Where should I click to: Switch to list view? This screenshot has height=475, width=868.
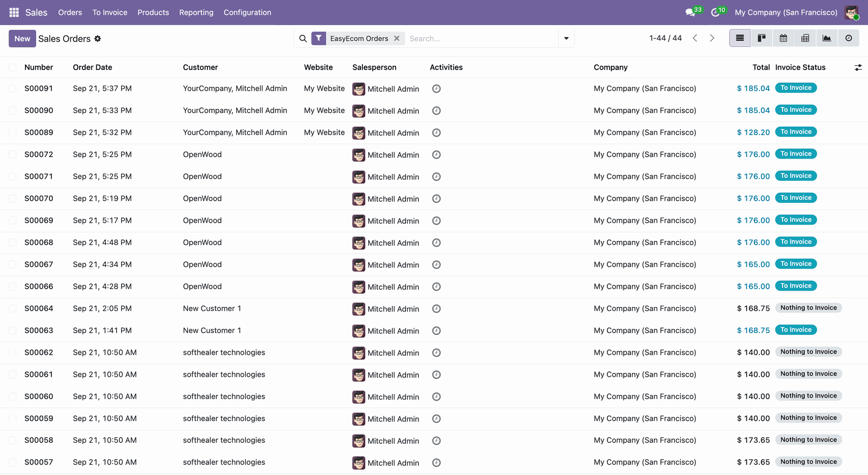pyautogui.click(x=740, y=38)
